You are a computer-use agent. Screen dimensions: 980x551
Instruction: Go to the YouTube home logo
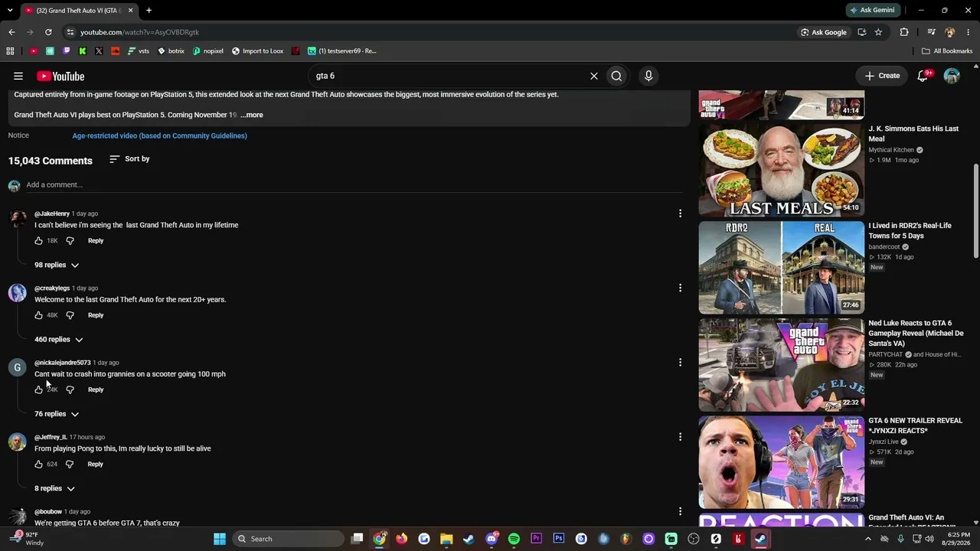pos(60,76)
